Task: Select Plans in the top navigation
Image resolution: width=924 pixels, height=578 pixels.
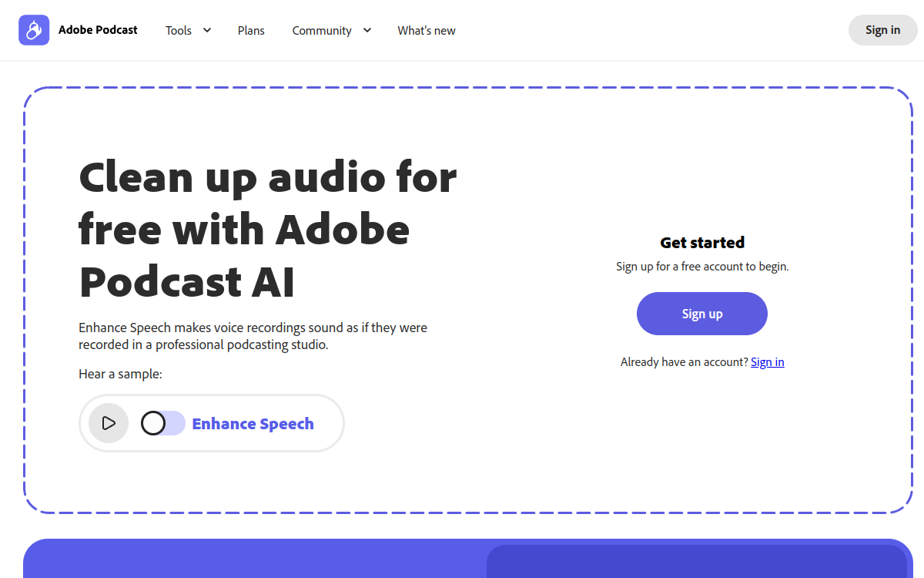Action: point(251,30)
